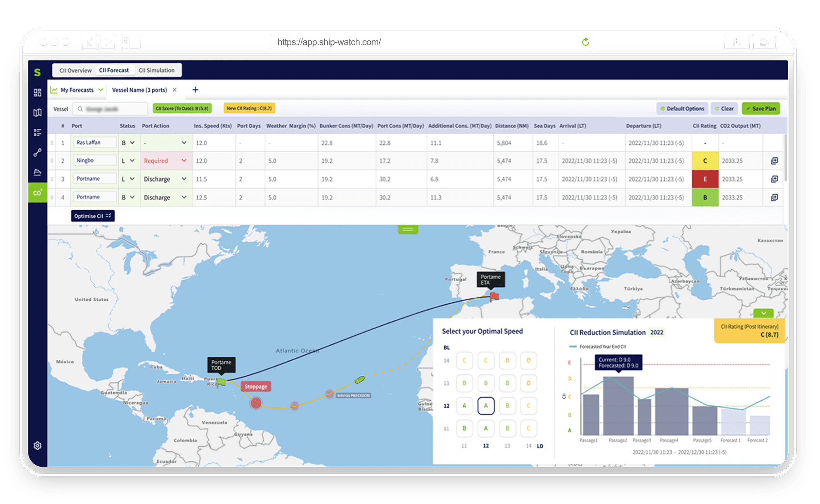Click the CO2 emissions sidebar icon
Screen dimensions: 820x504
click(37, 193)
